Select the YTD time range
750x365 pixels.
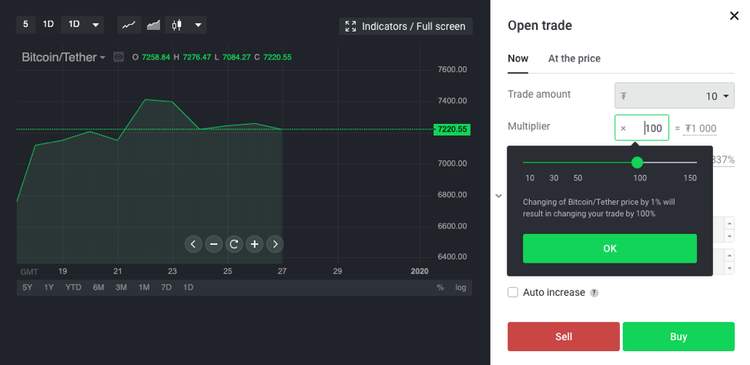tap(73, 288)
